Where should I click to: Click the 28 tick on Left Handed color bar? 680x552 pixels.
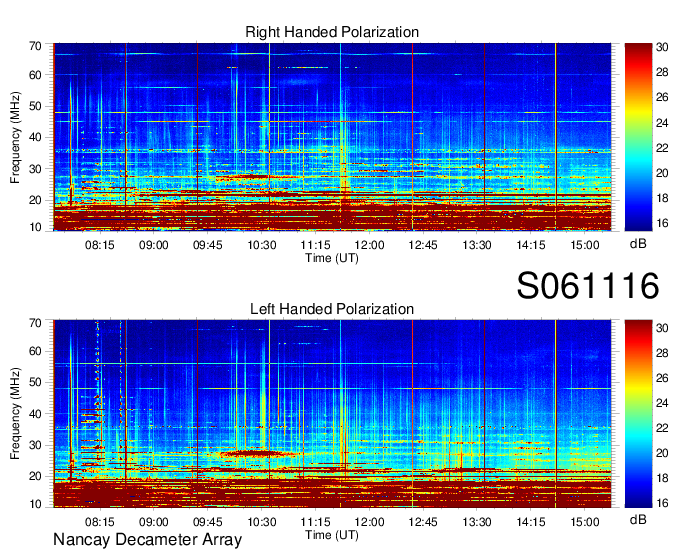(662, 353)
